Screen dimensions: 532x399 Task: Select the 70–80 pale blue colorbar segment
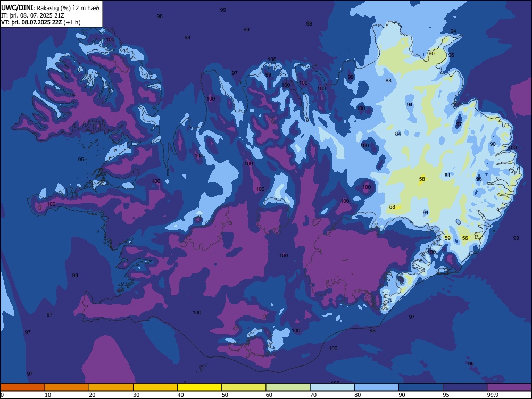[332, 387]
